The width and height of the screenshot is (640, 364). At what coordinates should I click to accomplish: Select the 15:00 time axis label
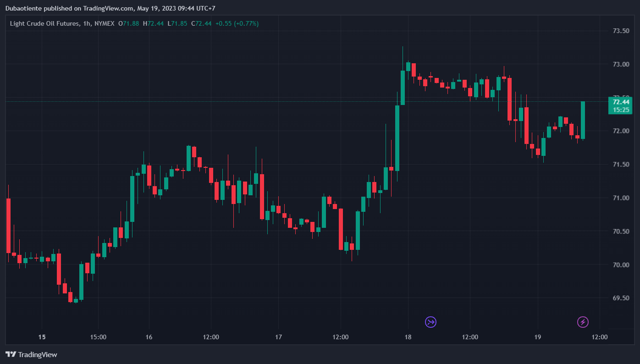coord(98,337)
